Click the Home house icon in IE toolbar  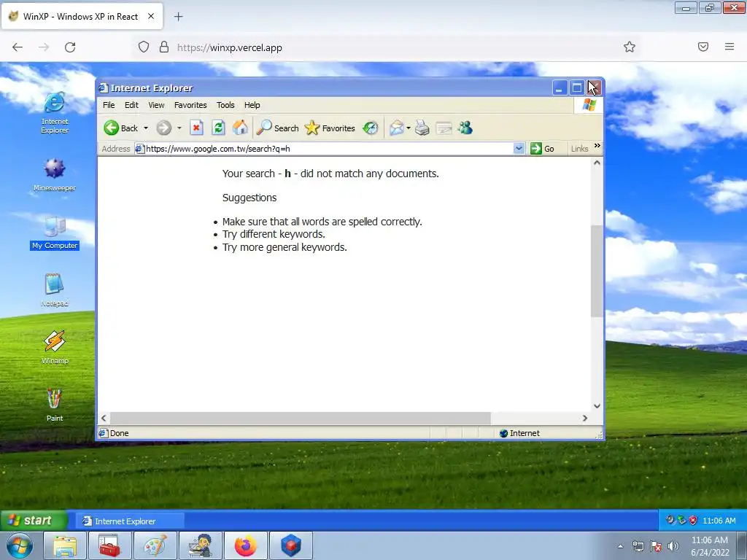tap(240, 128)
